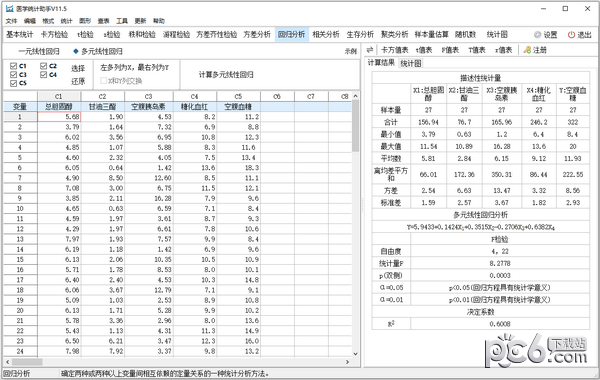Switch to the 卡方检验 module

[54, 34]
